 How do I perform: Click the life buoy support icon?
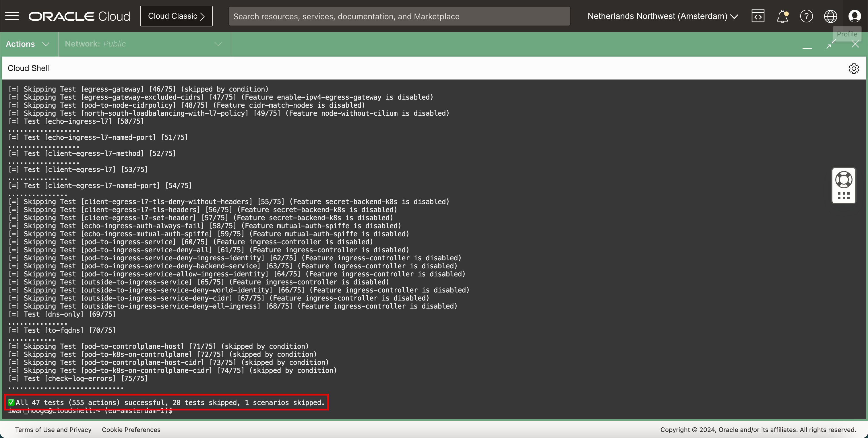[844, 180]
